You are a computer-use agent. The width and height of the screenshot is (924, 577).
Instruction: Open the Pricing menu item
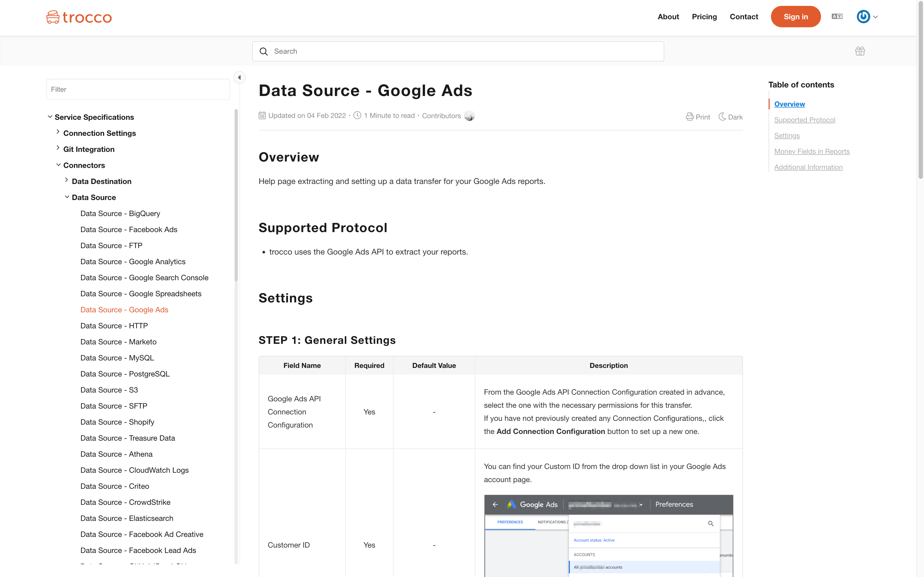[704, 17]
